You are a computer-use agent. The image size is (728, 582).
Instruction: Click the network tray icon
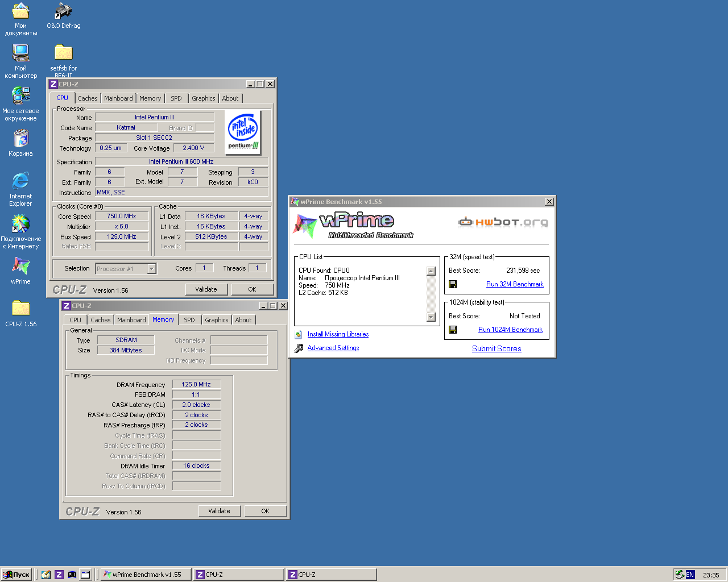click(680, 575)
